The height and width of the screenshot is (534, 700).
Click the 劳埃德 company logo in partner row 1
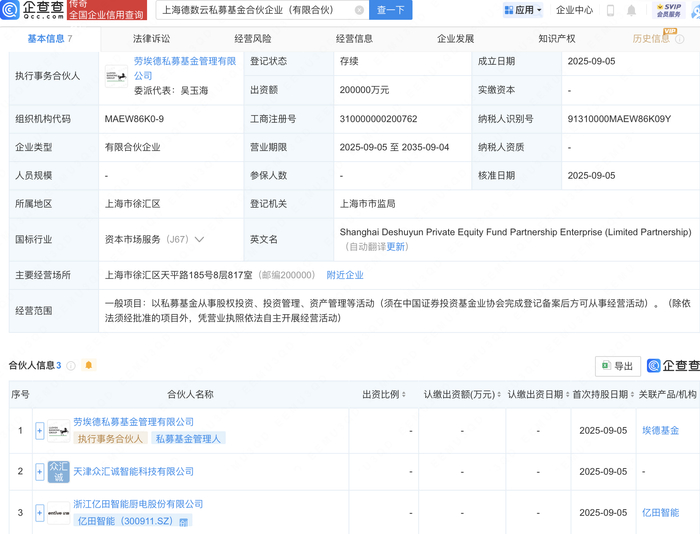(59, 430)
